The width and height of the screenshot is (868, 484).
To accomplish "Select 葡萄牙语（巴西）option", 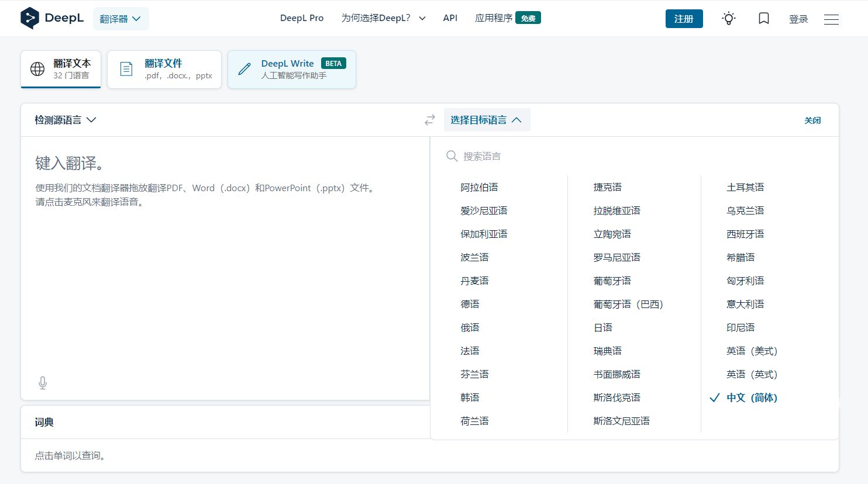I will (x=628, y=304).
